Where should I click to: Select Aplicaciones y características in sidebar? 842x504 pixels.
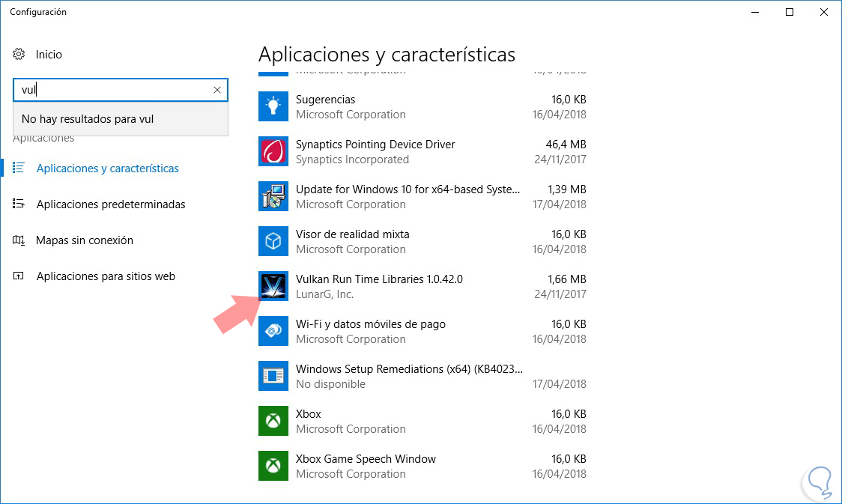pyautogui.click(x=107, y=168)
